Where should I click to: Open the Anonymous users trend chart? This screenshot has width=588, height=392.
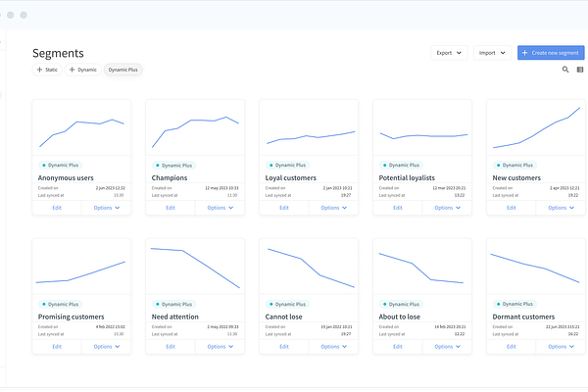coord(81,127)
